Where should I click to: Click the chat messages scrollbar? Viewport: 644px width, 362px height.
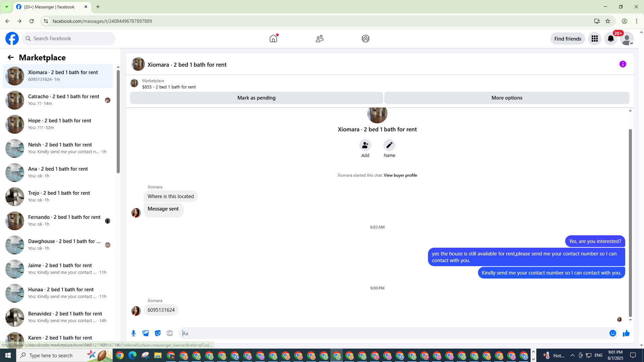[x=630, y=223]
